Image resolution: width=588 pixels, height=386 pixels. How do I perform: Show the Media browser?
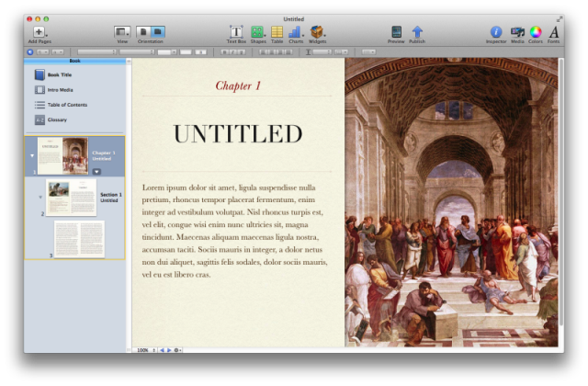[517, 32]
